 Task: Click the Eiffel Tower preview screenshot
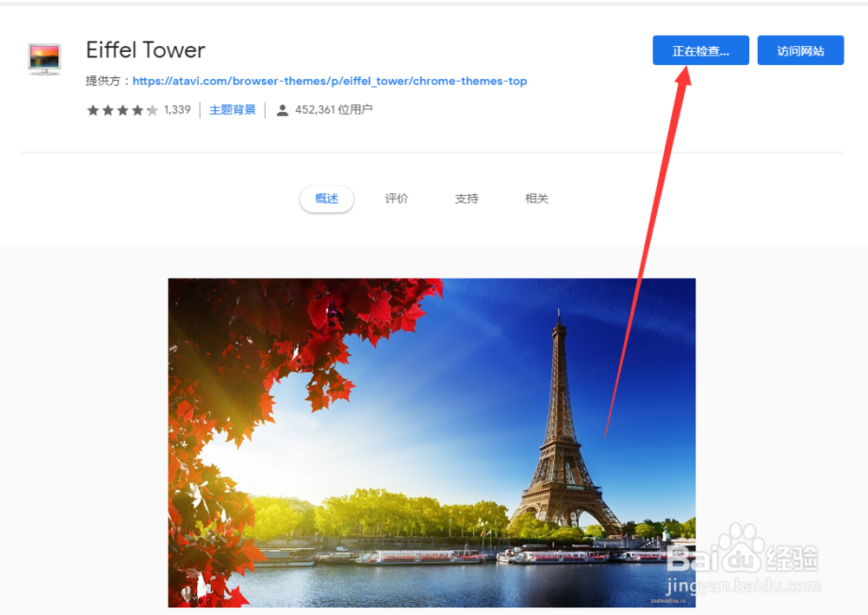[431, 442]
